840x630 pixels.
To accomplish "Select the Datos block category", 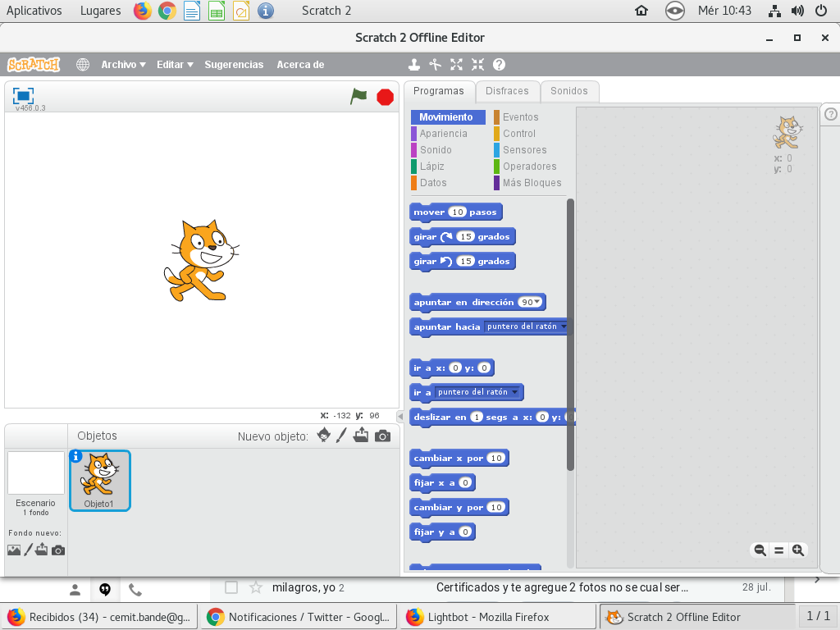I will 432,183.
